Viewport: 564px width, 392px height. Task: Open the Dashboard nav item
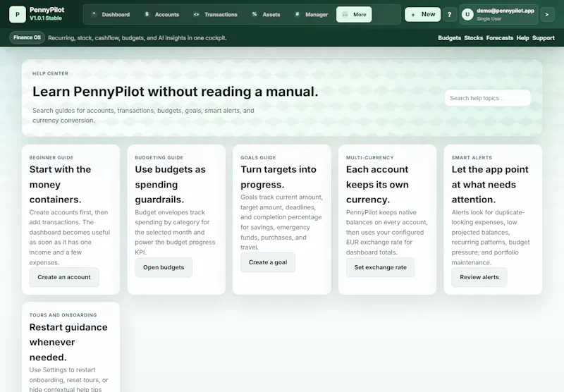point(111,14)
